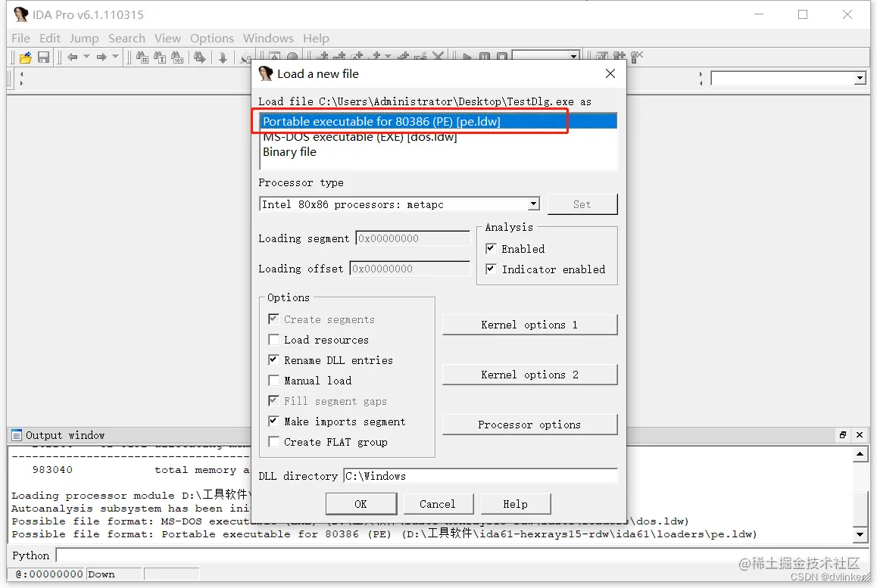This screenshot has width=877, height=588.
Task: Open the debugger selection dropdown in toolbar
Action: (573, 56)
